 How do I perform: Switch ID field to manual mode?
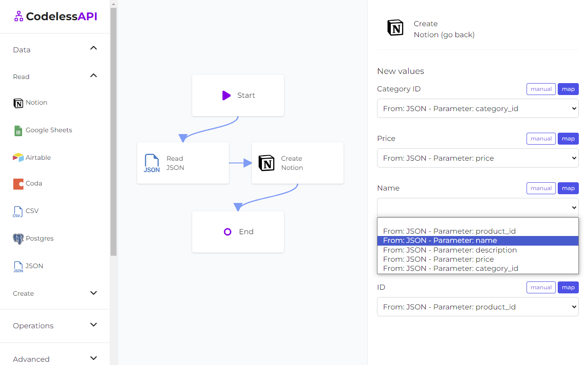point(541,287)
